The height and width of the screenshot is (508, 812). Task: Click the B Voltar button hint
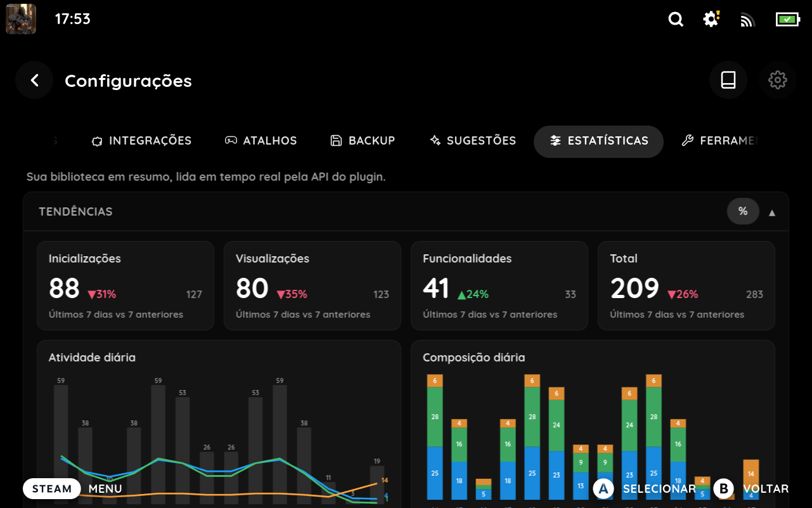[x=751, y=489]
